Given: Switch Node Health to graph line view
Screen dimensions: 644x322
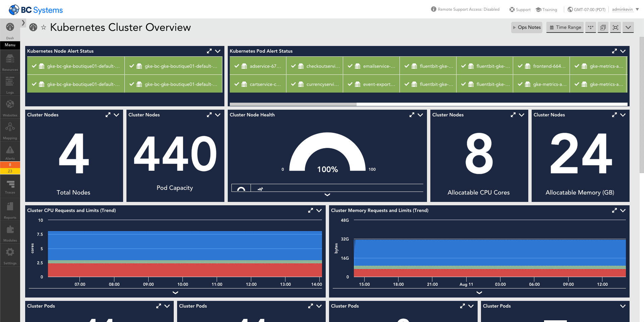Looking at the screenshot, I should pos(260,189).
